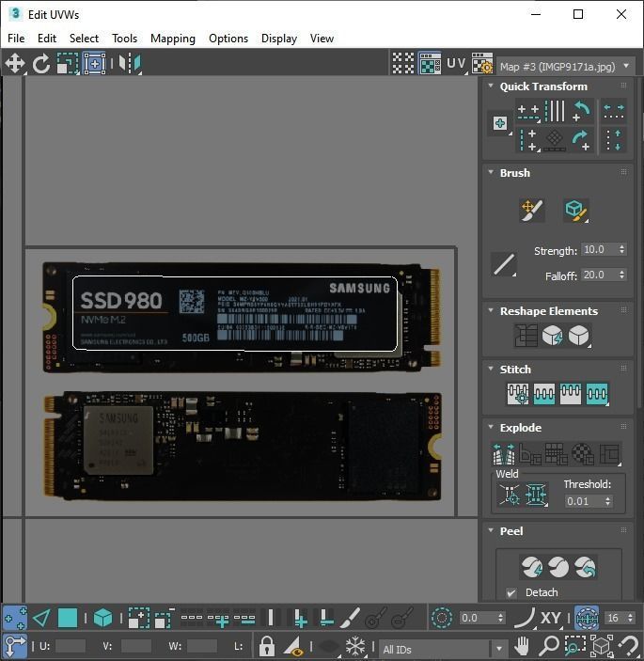Open the Map #3 (IMGP9171a.jpg) dropdown

pyautogui.click(x=566, y=66)
